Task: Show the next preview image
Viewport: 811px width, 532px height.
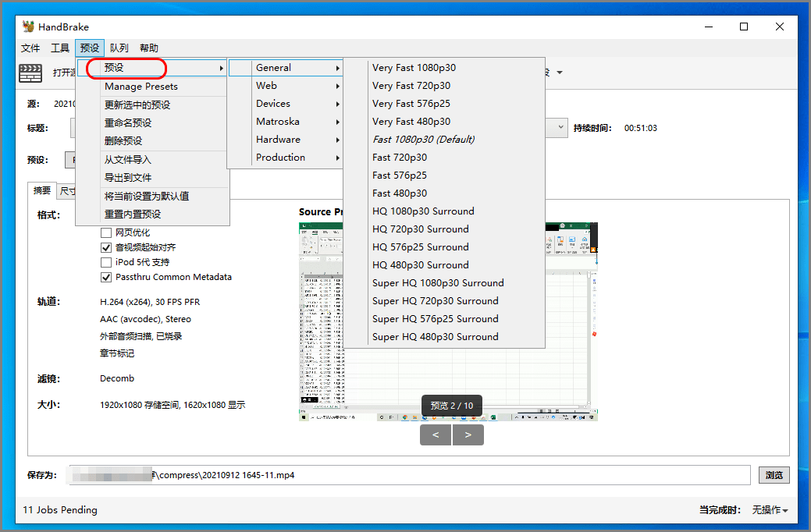Action: (468, 434)
